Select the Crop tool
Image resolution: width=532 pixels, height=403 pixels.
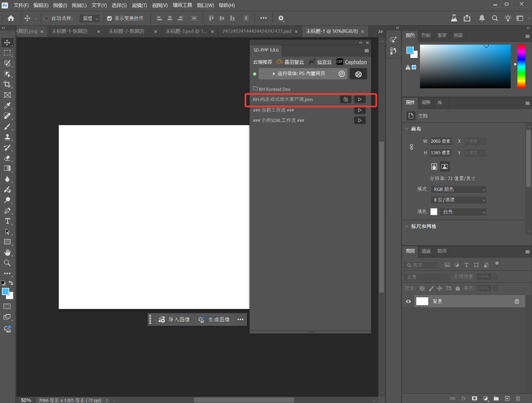(x=7, y=84)
